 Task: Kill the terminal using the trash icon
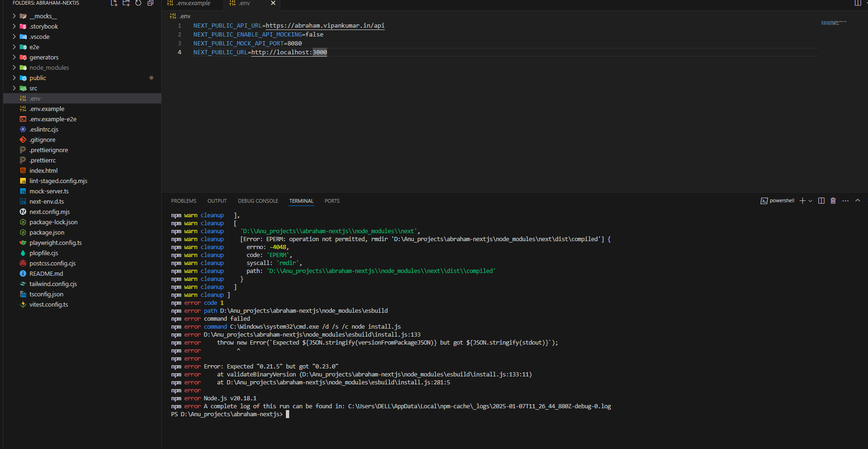833,201
